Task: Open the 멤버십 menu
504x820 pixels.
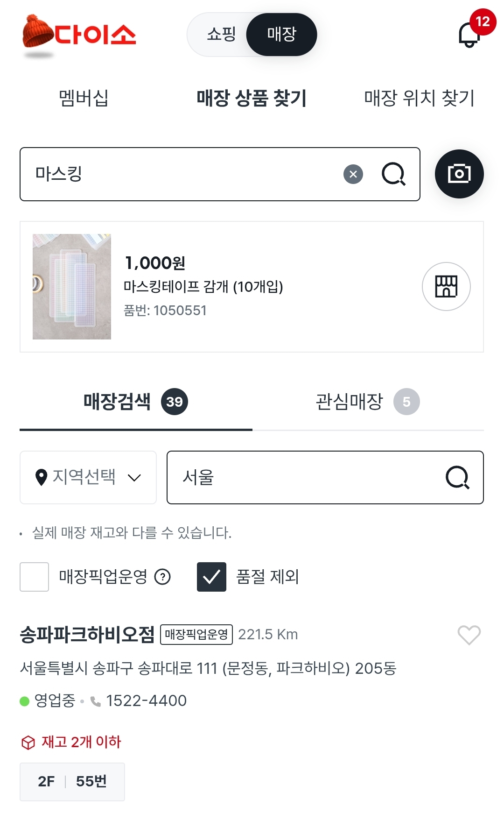Action: [84, 98]
